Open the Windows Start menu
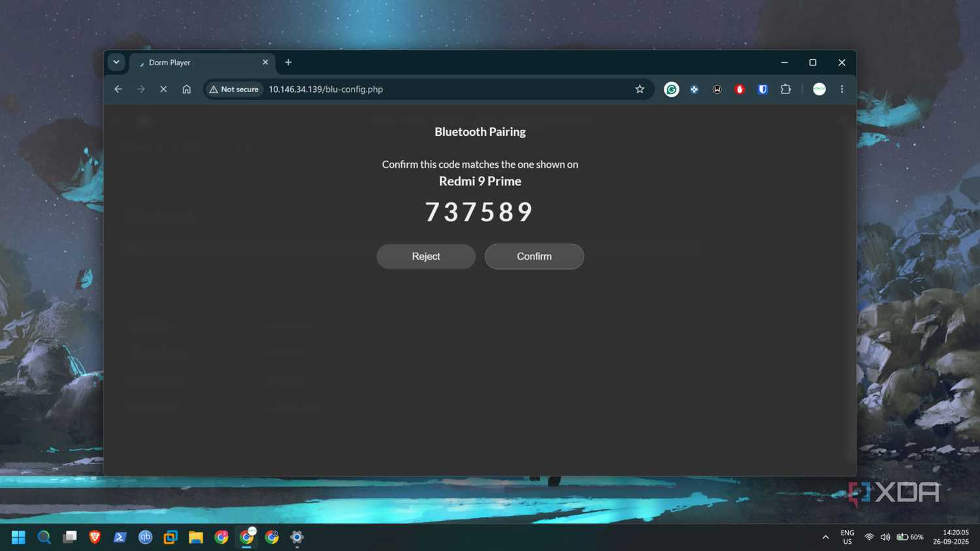The width and height of the screenshot is (980, 551). [18, 537]
